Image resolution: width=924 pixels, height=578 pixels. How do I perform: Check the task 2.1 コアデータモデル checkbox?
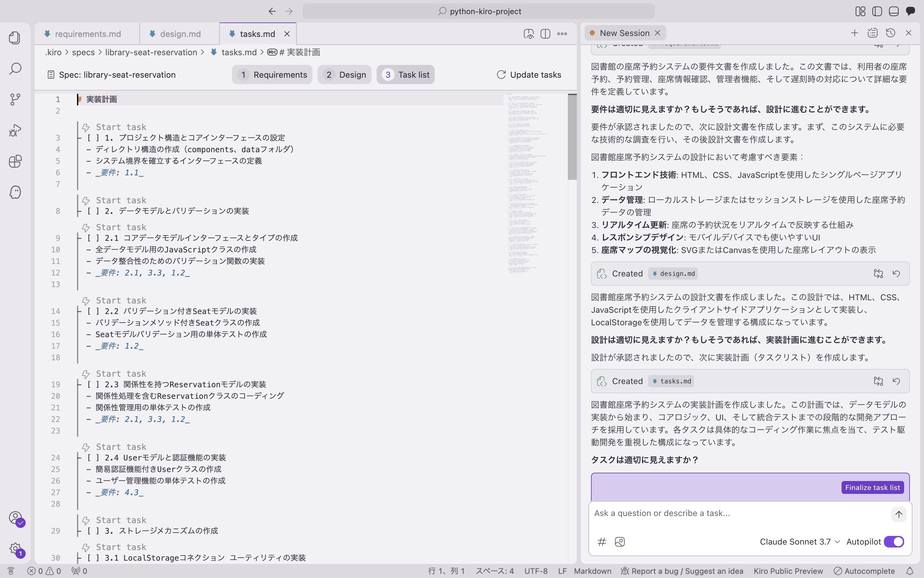[x=93, y=238]
